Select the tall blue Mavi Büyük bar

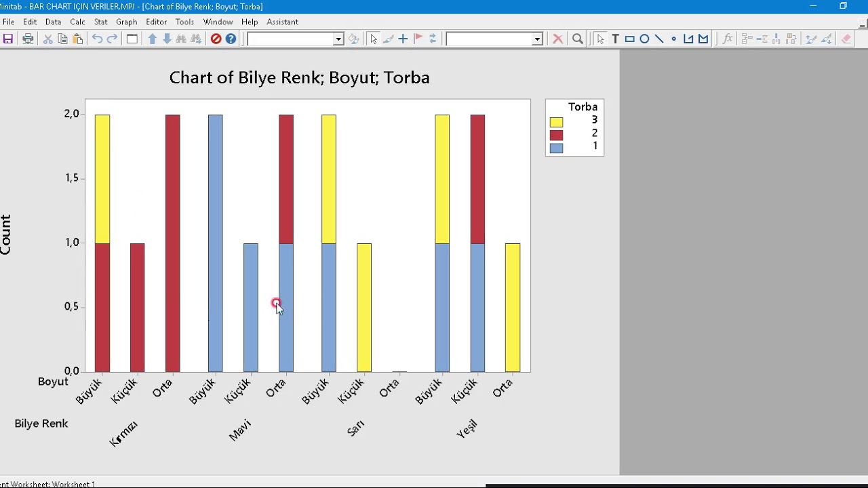(215, 243)
